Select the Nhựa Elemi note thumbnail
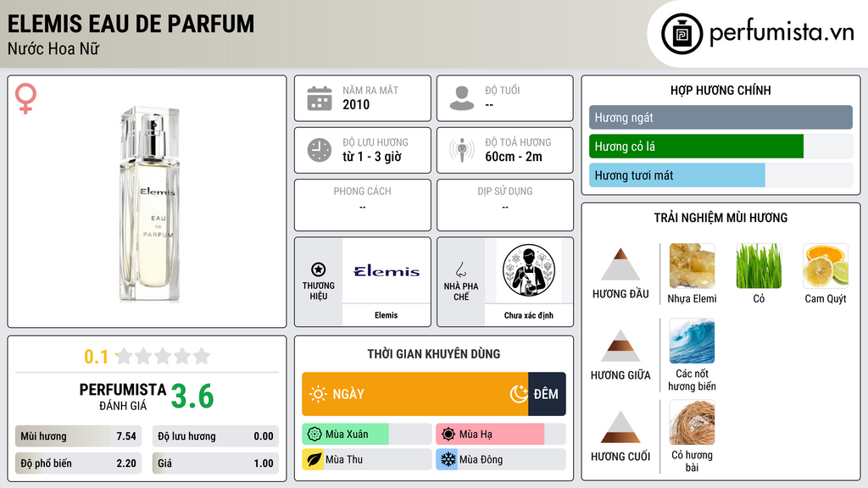 coord(692,266)
